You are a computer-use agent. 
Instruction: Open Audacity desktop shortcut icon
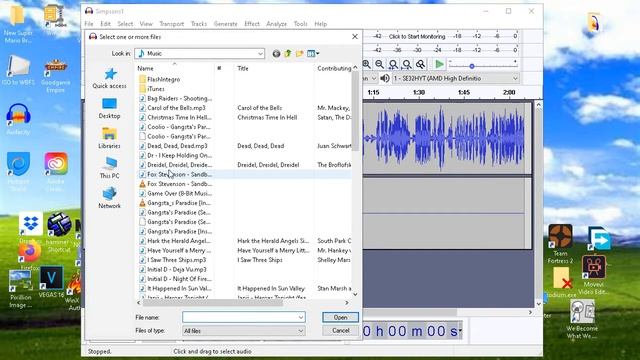(x=18, y=119)
